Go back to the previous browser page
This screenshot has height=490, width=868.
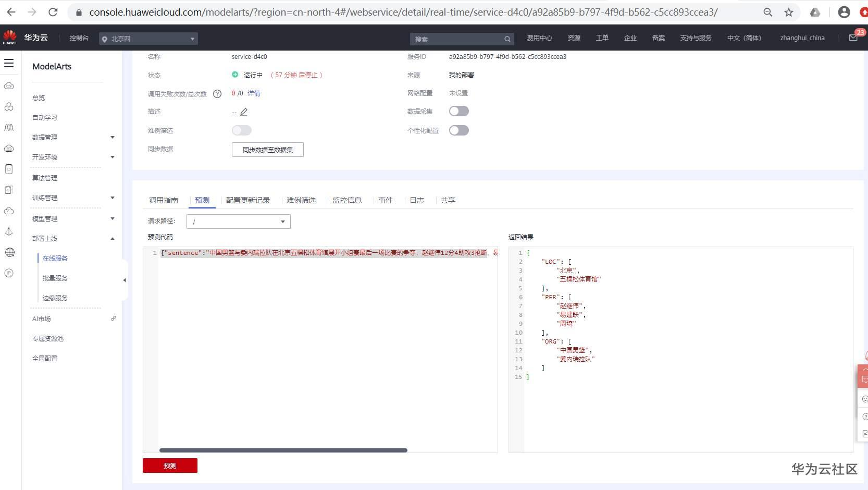(x=11, y=12)
